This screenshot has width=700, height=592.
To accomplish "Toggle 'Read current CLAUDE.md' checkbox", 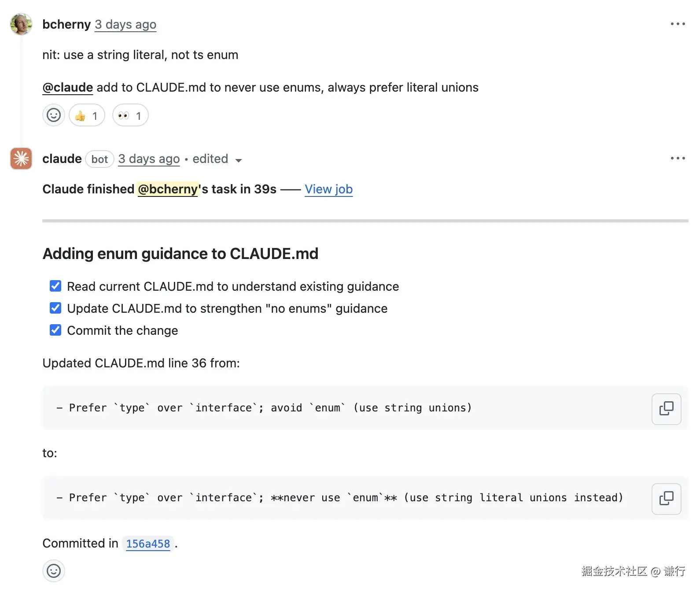I will pos(55,286).
